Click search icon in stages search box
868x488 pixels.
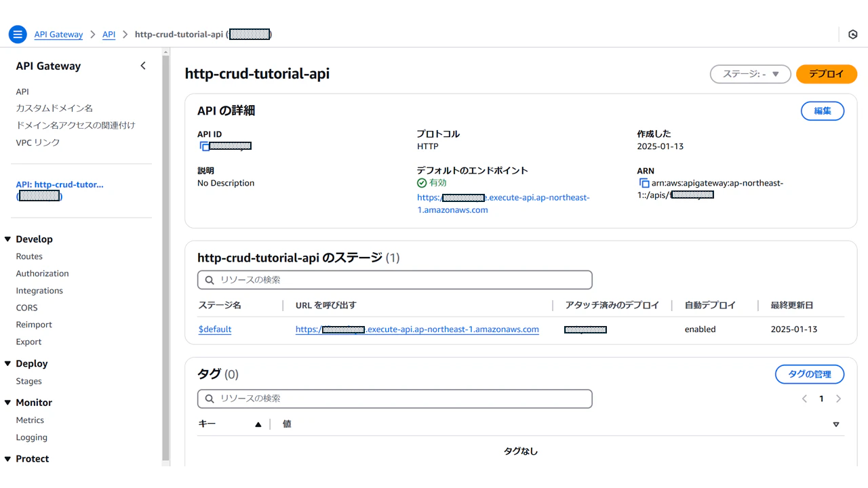pyautogui.click(x=210, y=280)
